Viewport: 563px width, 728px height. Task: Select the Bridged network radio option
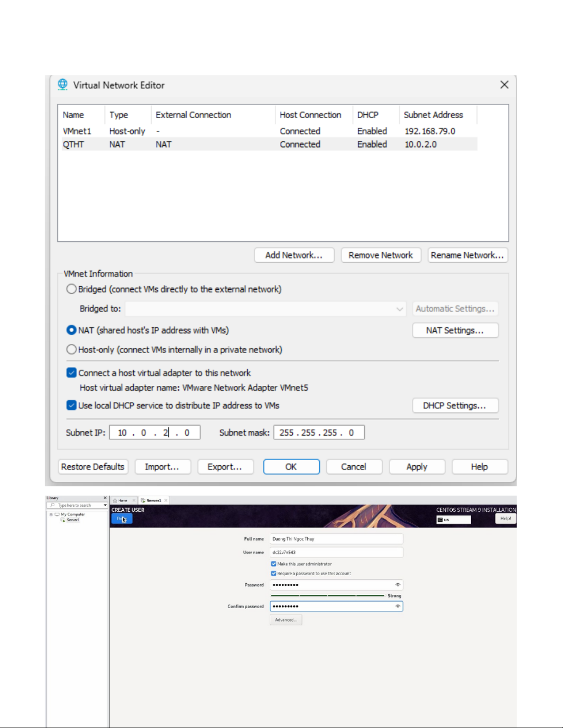(71, 289)
